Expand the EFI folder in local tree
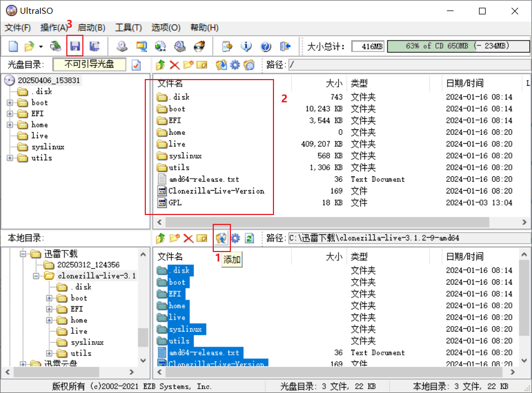Image resolution: width=532 pixels, height=393 pixels. tap(49, 309)
